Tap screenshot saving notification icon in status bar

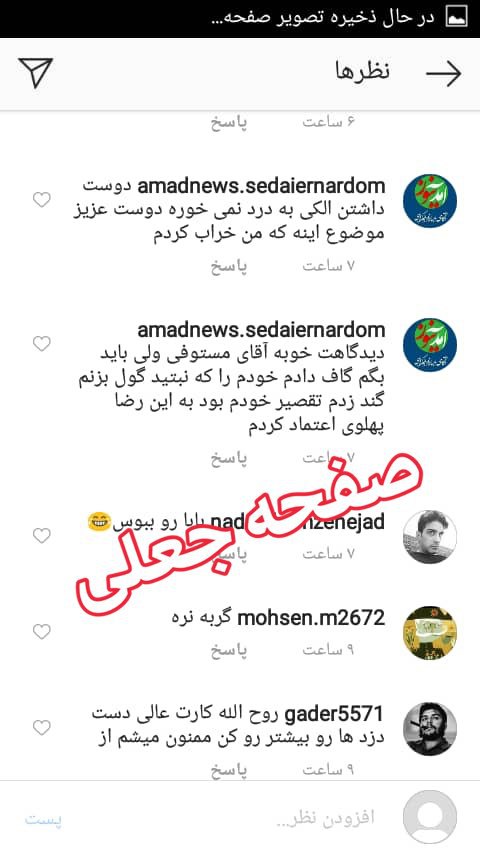(x=457, y=17)
